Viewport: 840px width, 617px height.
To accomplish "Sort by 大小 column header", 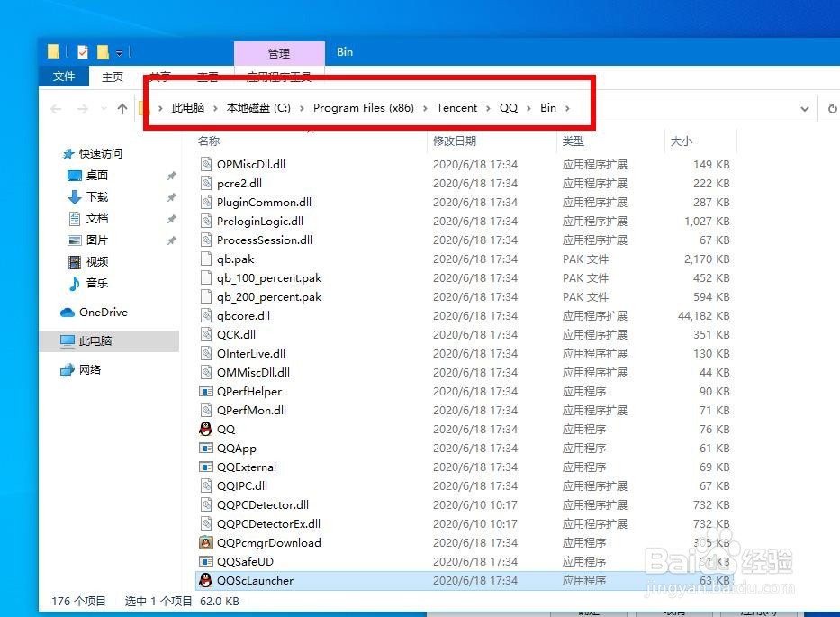I will (682, 141).
